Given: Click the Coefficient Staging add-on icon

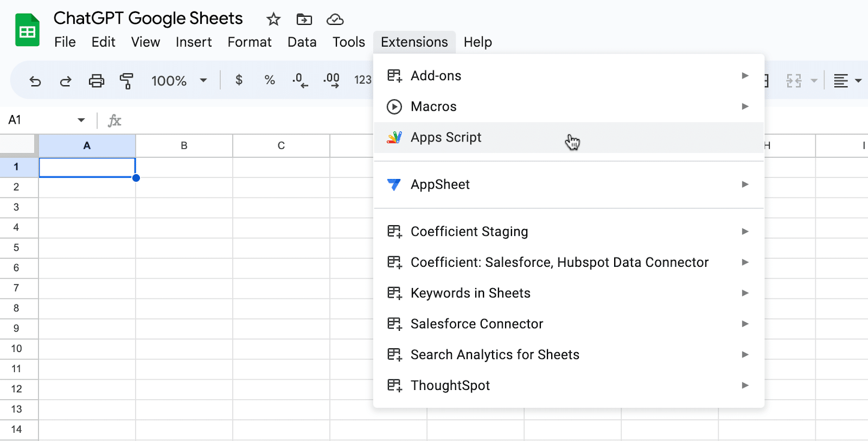Looking at the screenshot, I should pos(394,232).
